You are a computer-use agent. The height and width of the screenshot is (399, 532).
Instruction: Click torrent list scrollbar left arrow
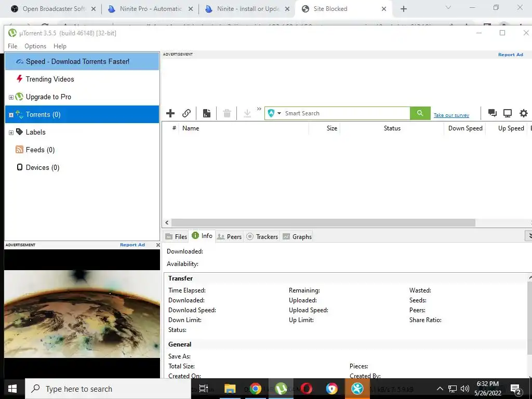tap(167, 222)
